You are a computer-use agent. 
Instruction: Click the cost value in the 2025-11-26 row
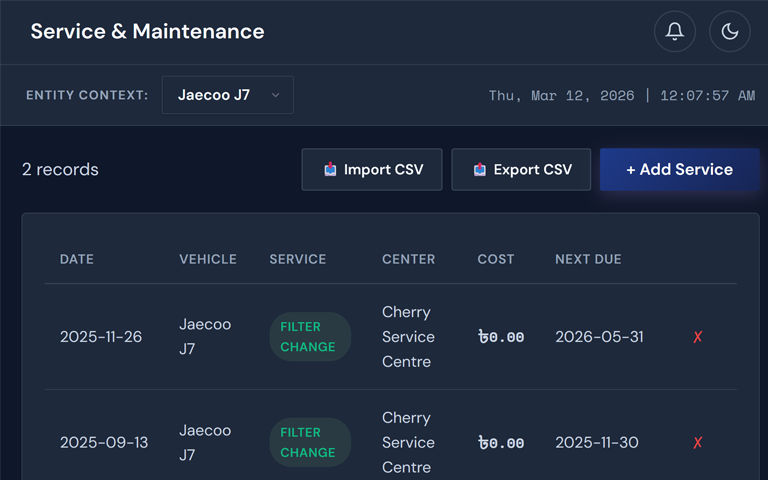click(501, 337)
